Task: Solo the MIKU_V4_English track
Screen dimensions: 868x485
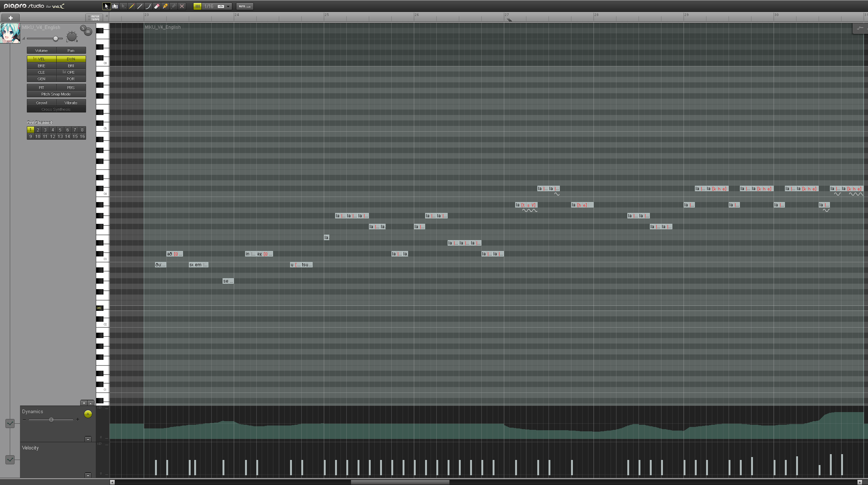Action: pyautogui.click(x=83, y=28)
